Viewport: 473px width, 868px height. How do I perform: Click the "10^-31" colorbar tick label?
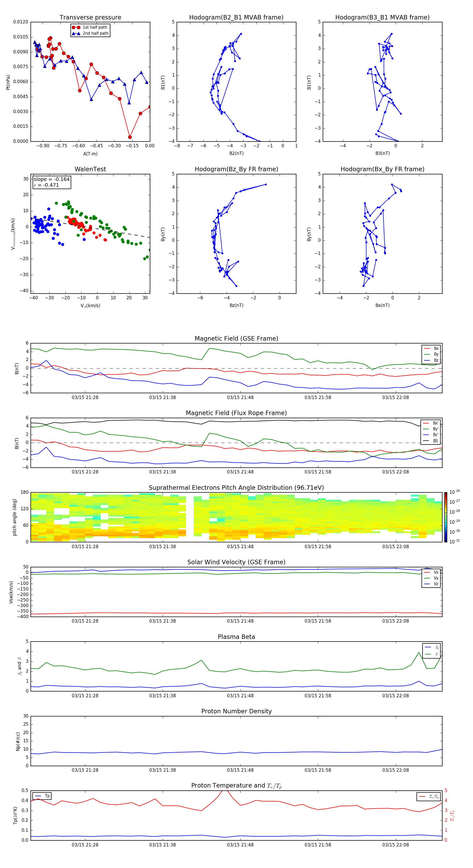[x=455, y=542]
